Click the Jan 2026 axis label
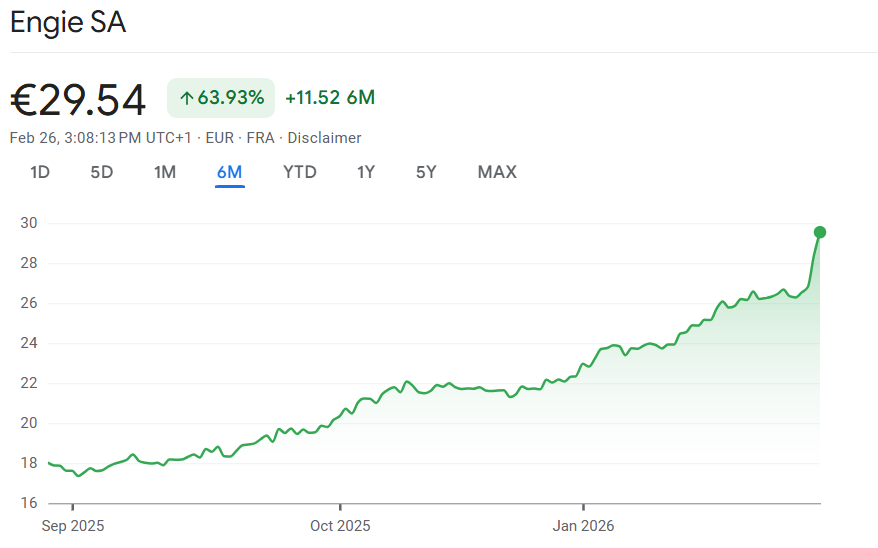The image size is (878, 548). click(x=584, y=526)
